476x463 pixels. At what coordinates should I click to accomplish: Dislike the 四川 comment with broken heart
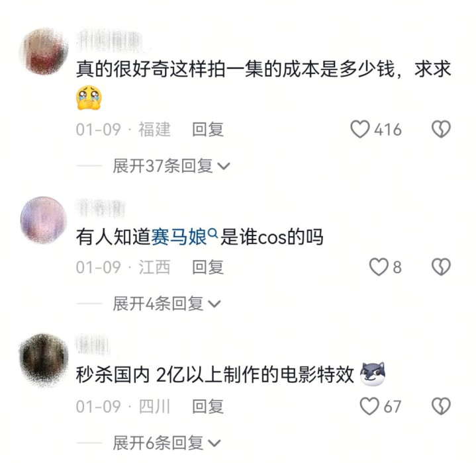pos(441,406)
